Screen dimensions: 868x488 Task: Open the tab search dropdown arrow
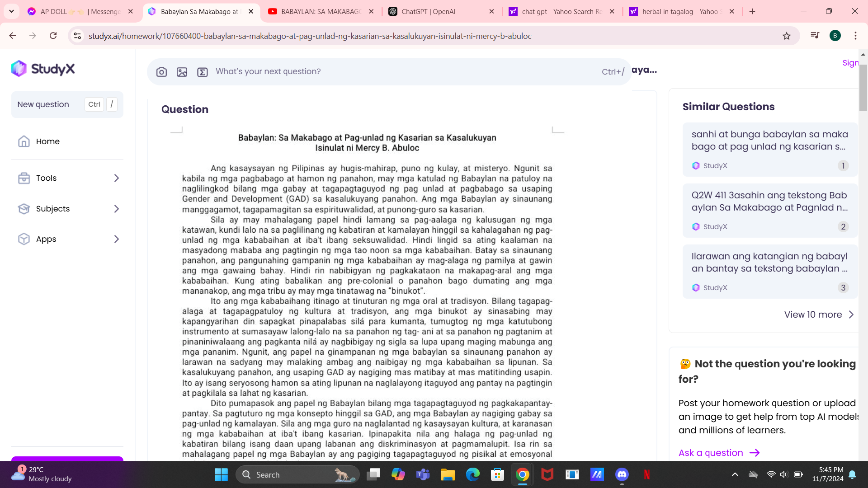[x=11, y=11]
